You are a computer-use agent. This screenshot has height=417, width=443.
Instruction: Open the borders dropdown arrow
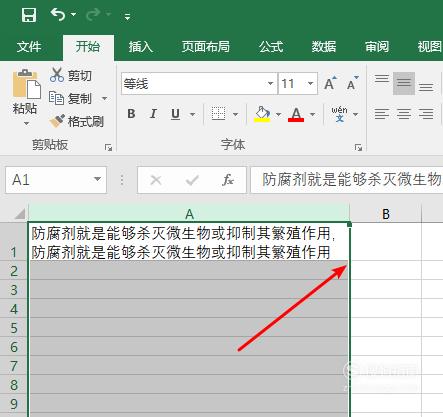point(235,114)
